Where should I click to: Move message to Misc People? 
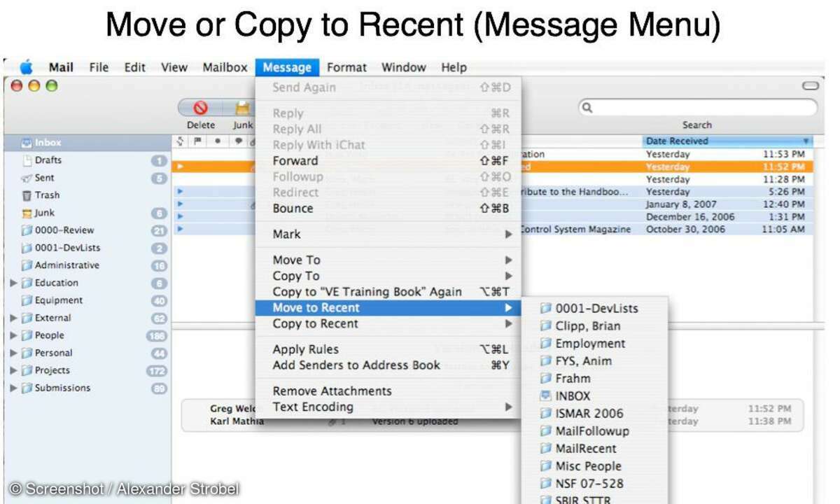[595, 466]
